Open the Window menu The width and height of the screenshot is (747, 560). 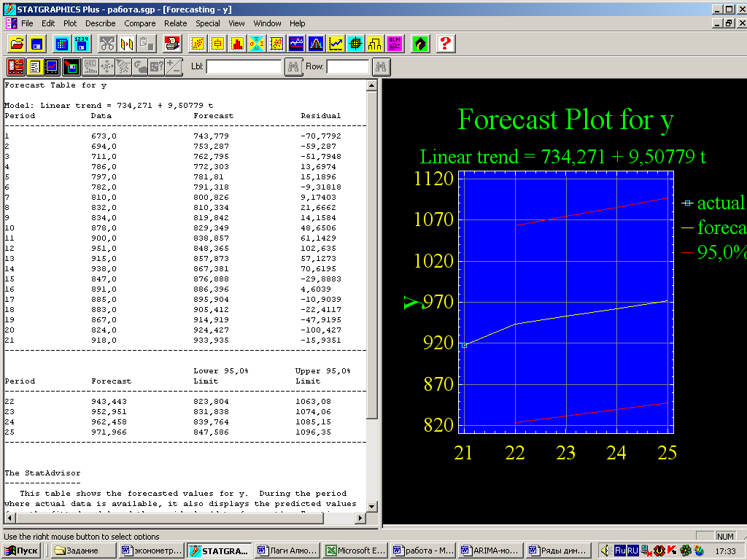[x=267, y=23]
